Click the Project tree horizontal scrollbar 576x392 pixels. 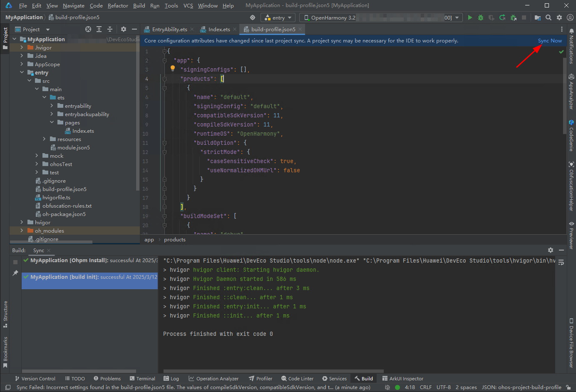point(51,242)
